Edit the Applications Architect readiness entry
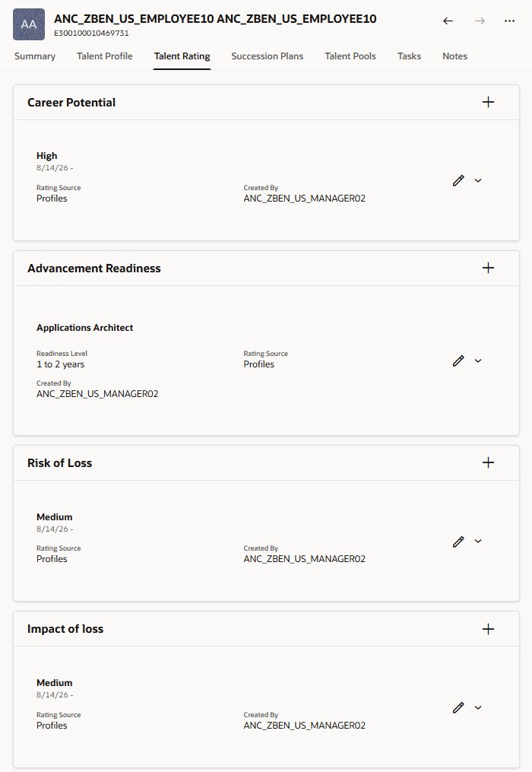This screenshot has height=772, width=532. click(458, 361)
